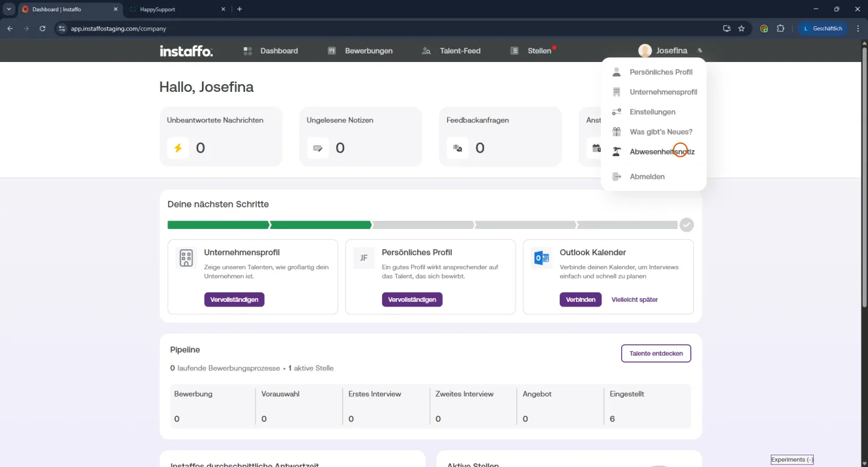Click Vervollständigen under Unternehmensprofil
This screenshot has height=467, width=868.
point(234,299)
